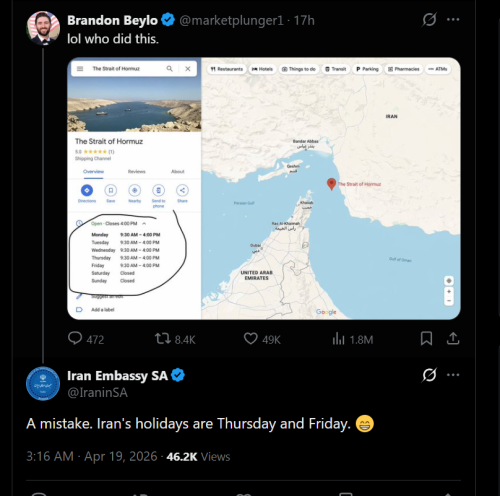Open Iran Embassy SA profile avatar
This screenshot has width=500, height=496.
(43, 383)
